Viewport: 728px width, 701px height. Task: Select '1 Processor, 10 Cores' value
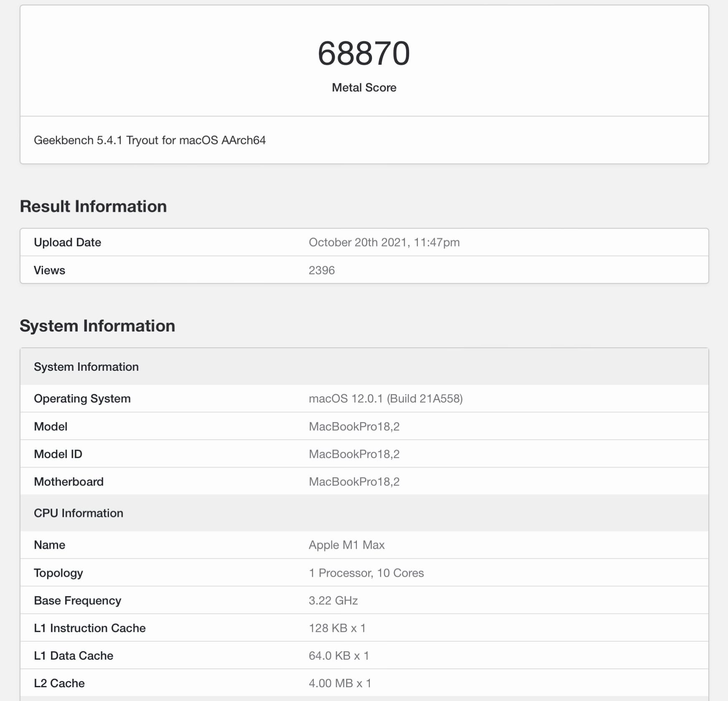pos(367,573)
